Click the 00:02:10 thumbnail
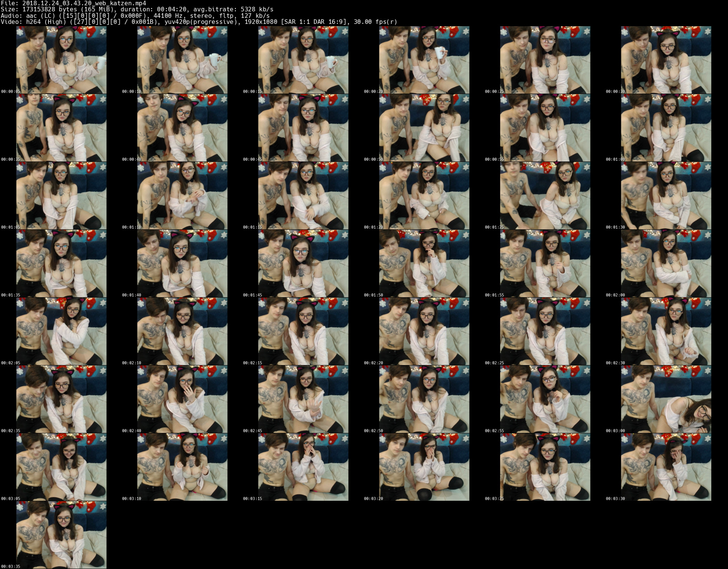Viewport: 728px width, 569px height. [182, 331]
